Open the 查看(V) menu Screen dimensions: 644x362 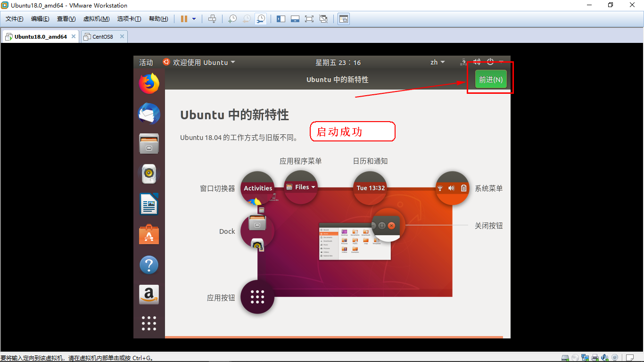tap(66, 19)
